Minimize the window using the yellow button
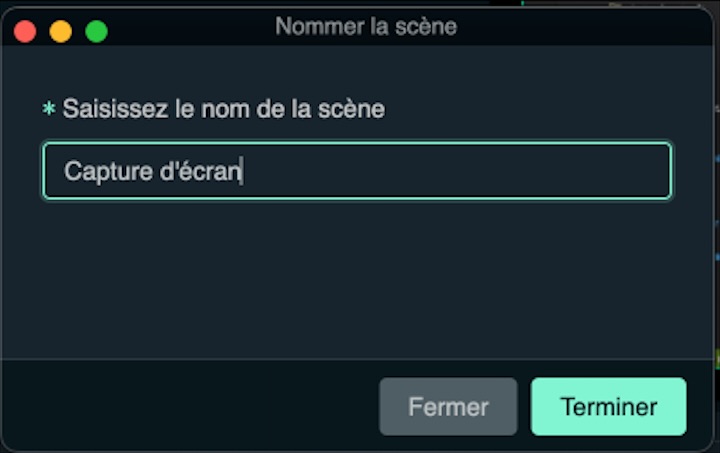The image size is (720, 453). [x=61, y=31]
